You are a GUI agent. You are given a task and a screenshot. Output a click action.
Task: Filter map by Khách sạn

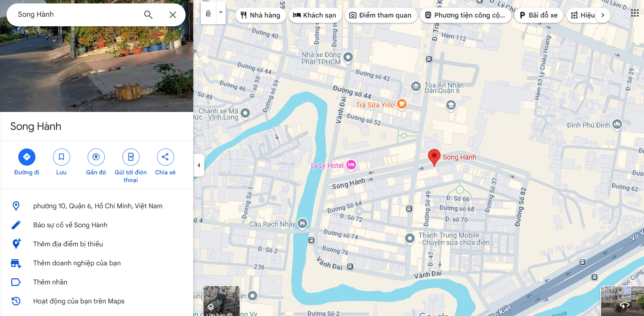(x=315, y=15)
